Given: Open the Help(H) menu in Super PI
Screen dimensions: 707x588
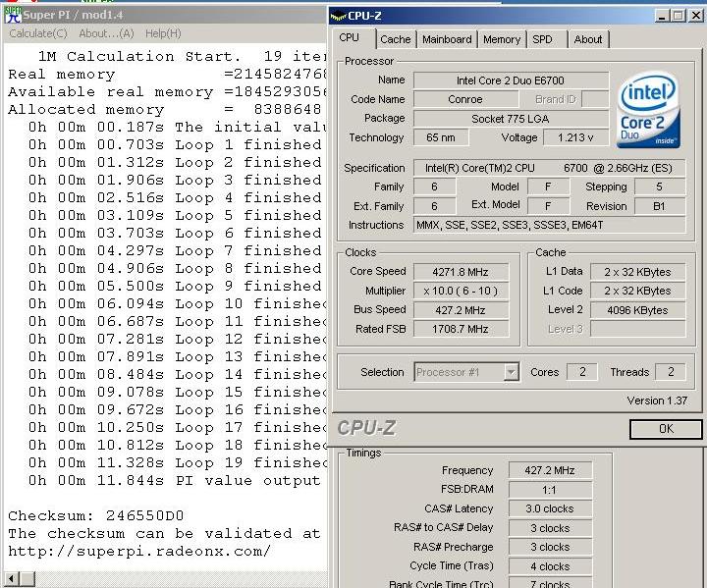Looking at the screenshot, I should click(x=163, y=33).
